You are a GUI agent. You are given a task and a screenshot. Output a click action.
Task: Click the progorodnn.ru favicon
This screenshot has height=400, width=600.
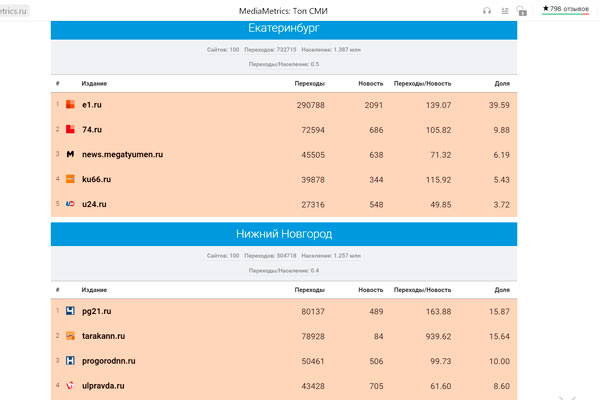(x=70, y=361)
